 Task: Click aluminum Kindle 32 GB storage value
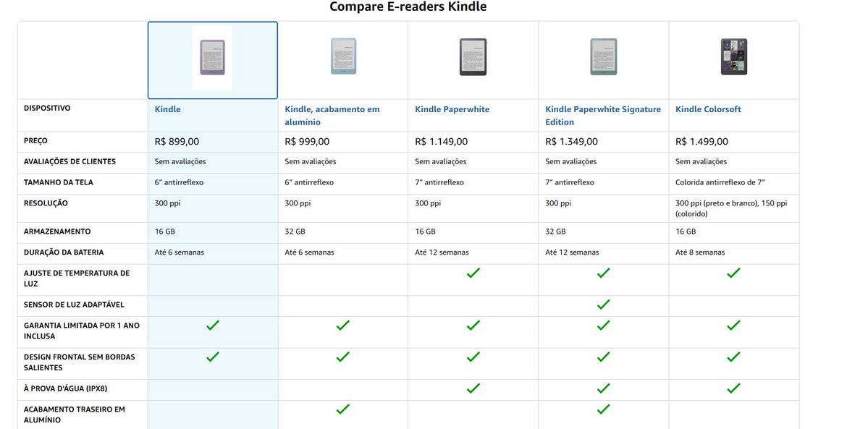(x=295, y=232)
